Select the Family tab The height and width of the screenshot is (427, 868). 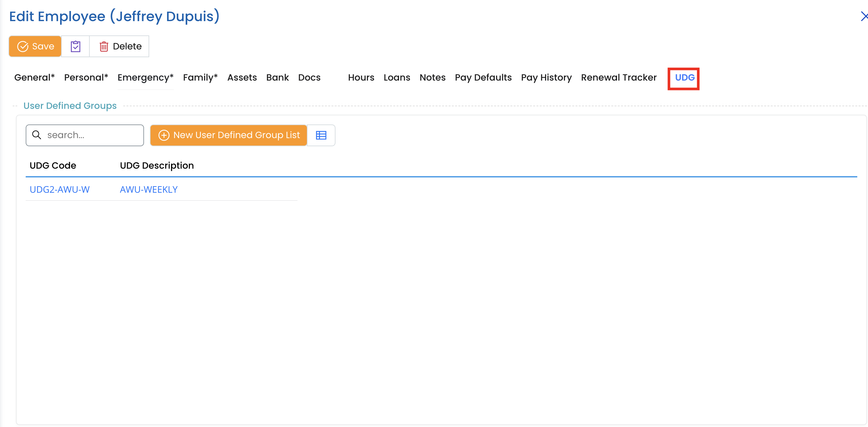(x=200, y=78)
